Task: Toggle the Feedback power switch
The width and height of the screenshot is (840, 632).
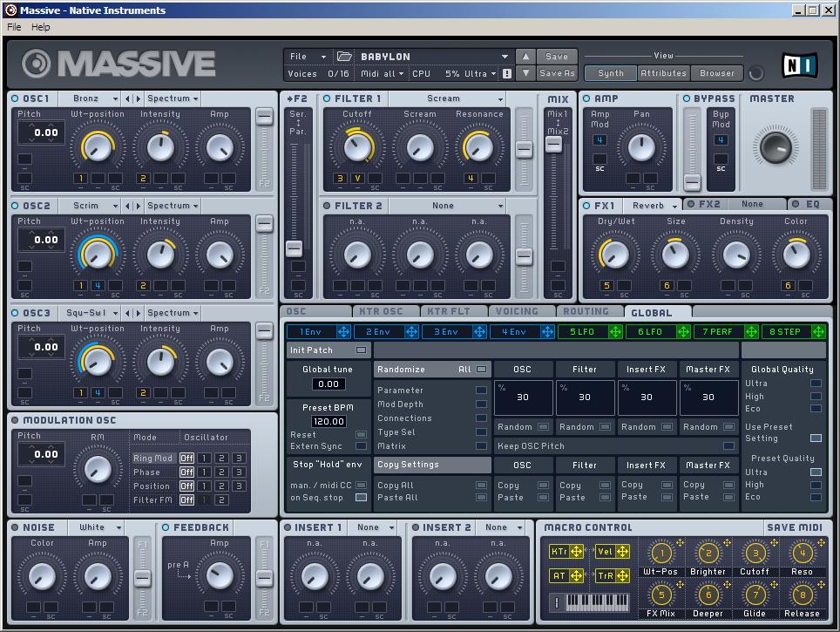Action: (166, 527)
